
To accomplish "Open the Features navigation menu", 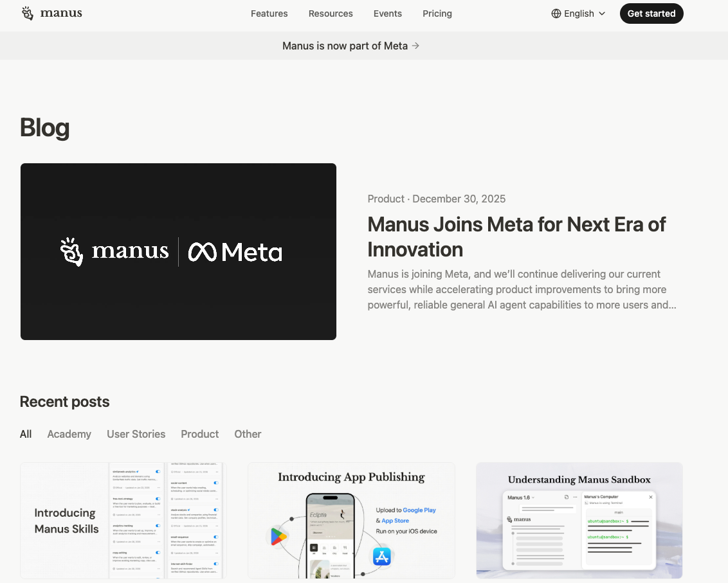I will (269, 13).
